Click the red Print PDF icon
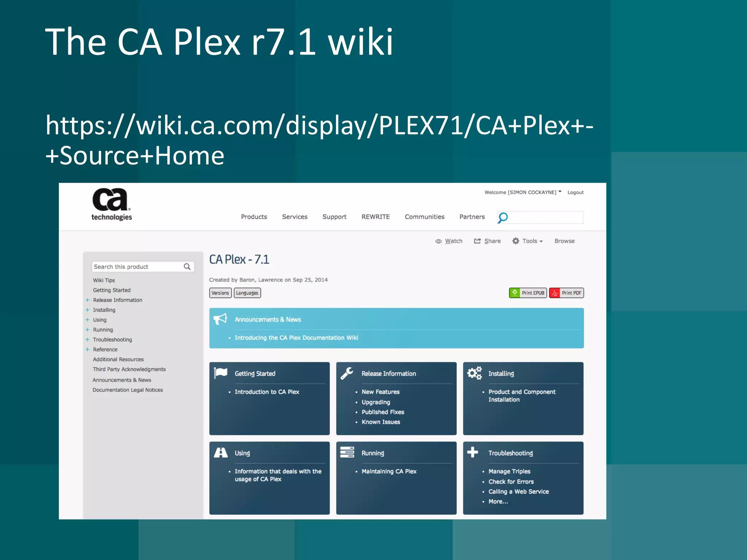 coord(555,293)
